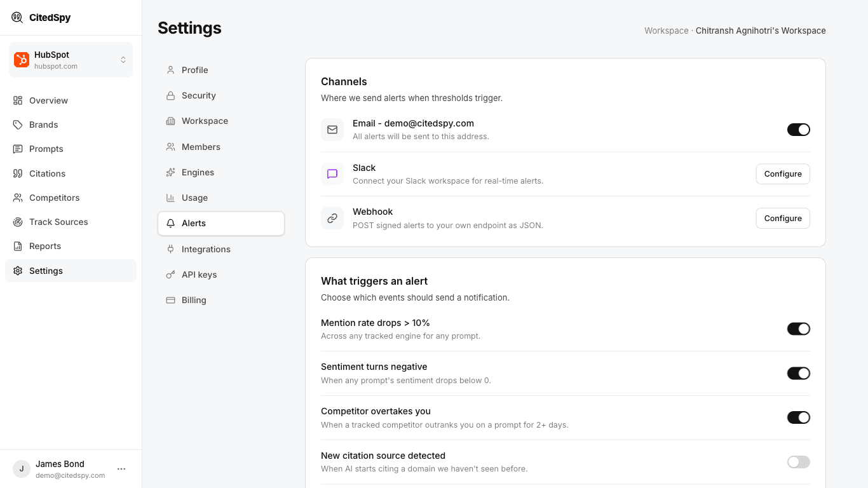Screen dimensions: 868x488
Task: Configure the Webhook channel
Action: coord(783,218)
